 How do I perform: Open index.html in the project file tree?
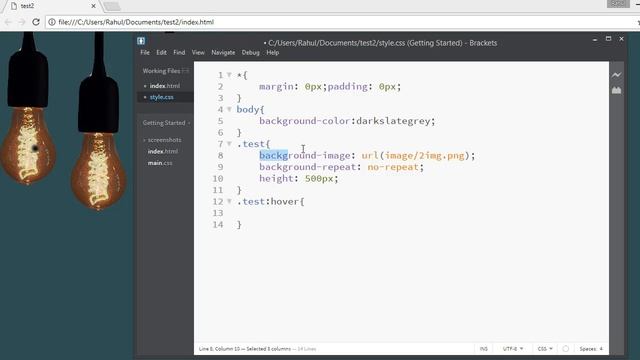click(x=163, y=151)
